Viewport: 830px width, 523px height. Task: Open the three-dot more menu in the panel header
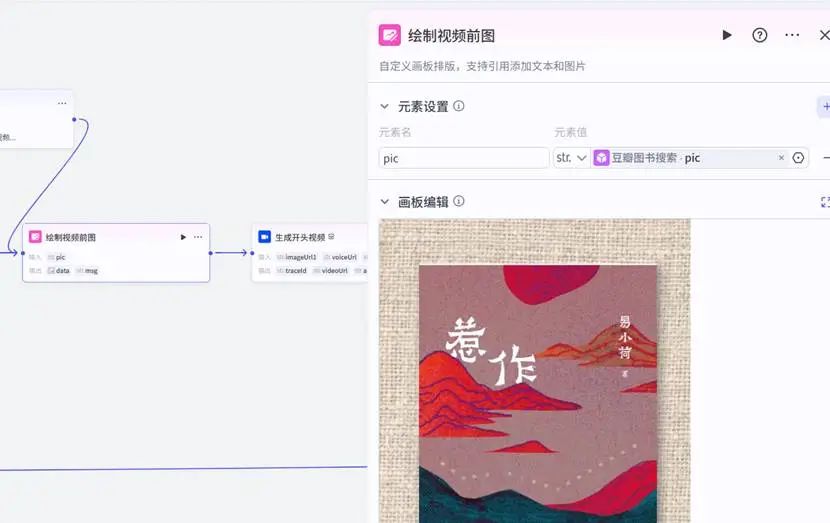pos(792,35)
